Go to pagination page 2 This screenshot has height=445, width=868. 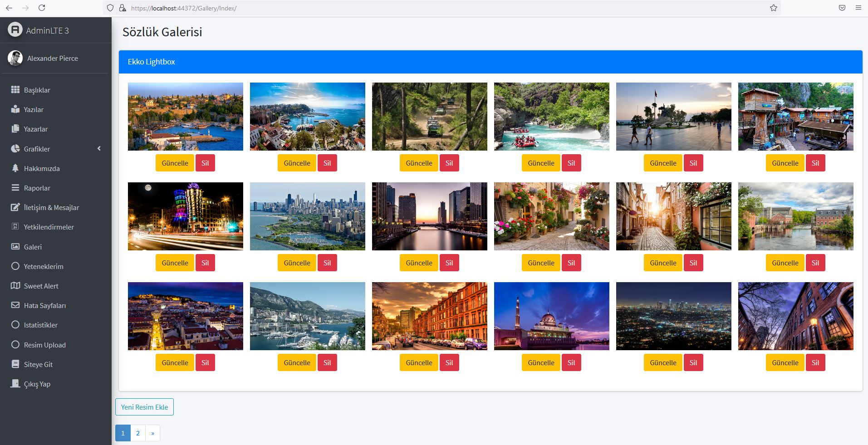click(x=138, y=433)
